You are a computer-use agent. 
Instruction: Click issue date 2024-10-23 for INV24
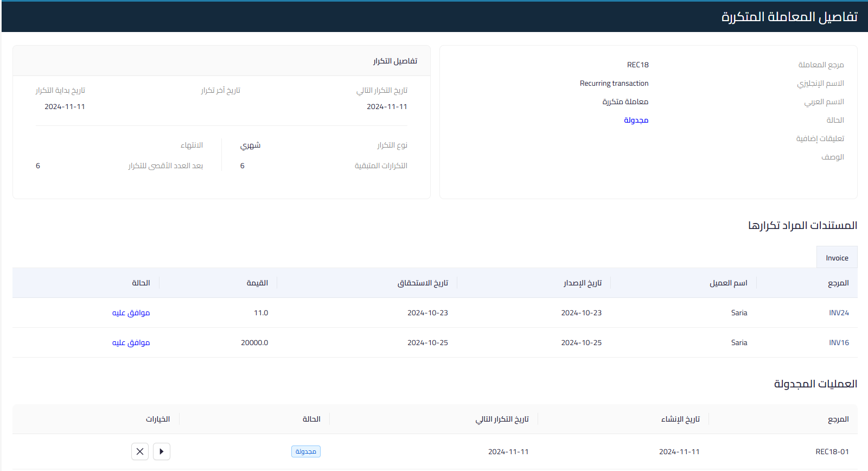(x=581, y=313)
